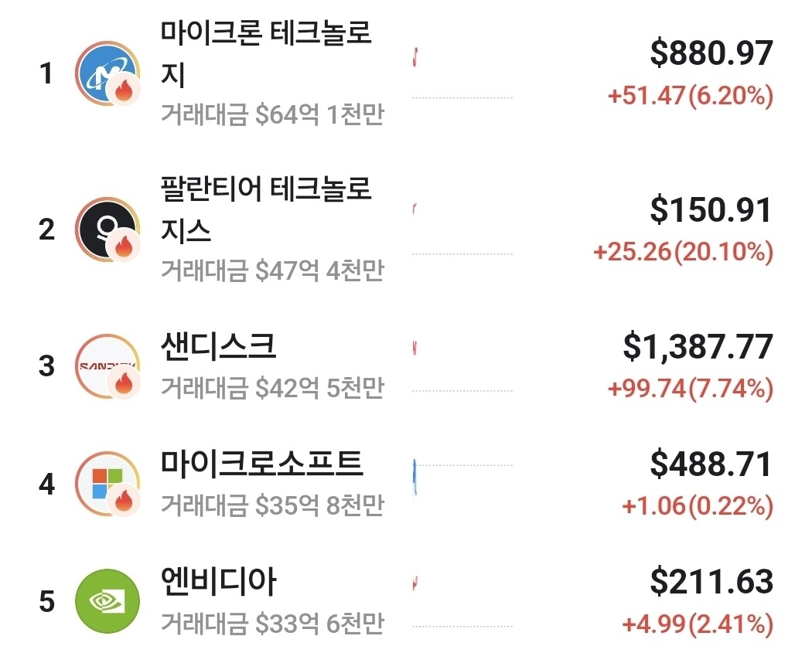Open the Micron Technology logo icon

click(x=107, y=73)
